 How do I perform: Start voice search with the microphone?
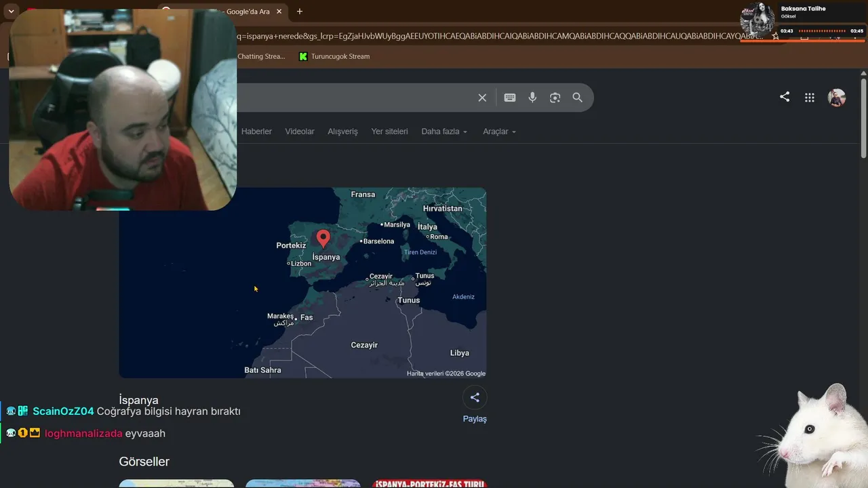pyautogui.click(x=532, y=98)
